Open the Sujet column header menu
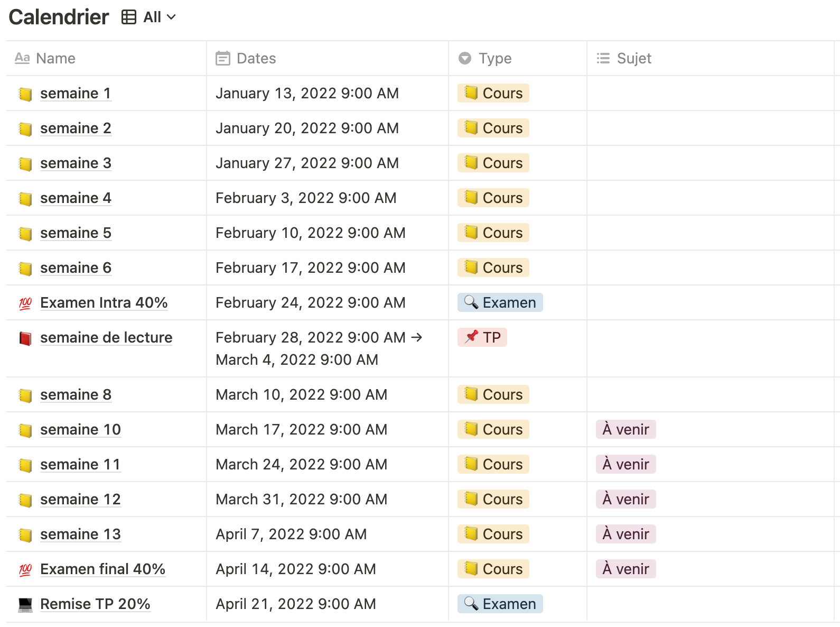The image size is (840, 627). click(634, 58)
